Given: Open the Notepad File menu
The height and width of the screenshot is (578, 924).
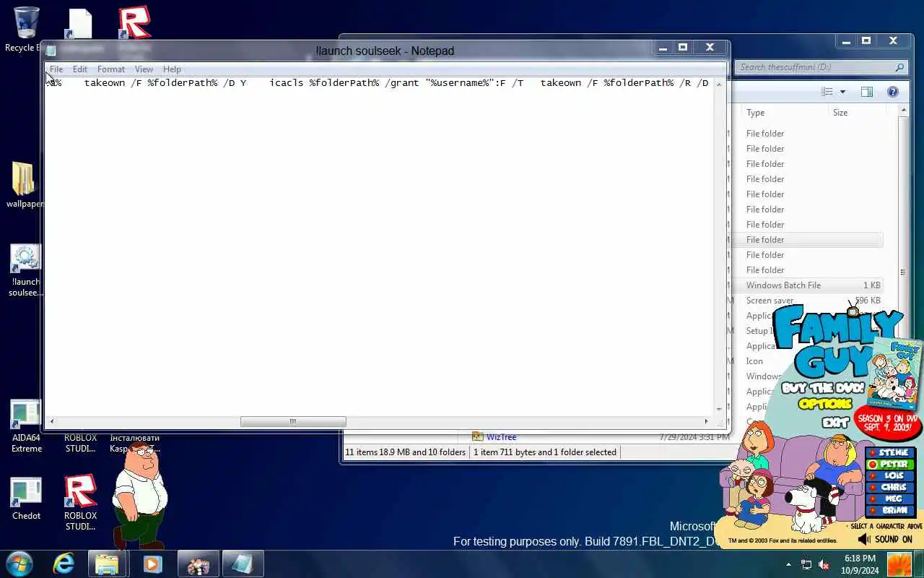Looking at the screenshot, I should tap(56, 69).
